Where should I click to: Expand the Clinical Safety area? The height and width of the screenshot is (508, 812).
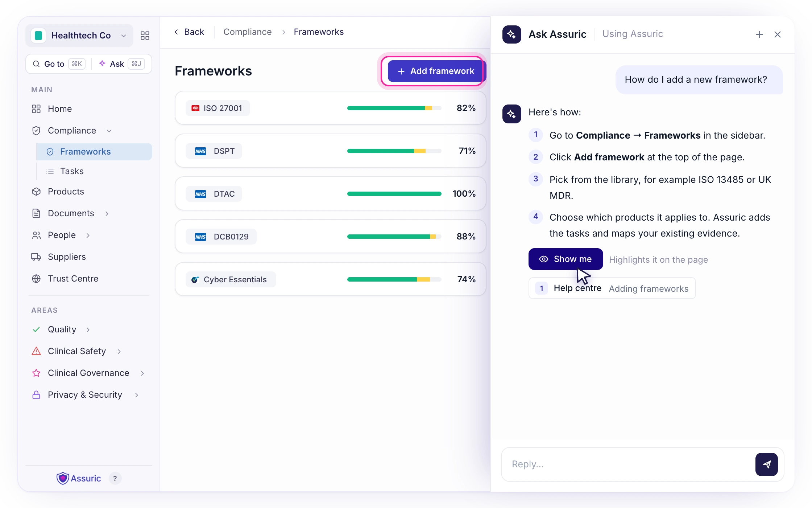119,351
